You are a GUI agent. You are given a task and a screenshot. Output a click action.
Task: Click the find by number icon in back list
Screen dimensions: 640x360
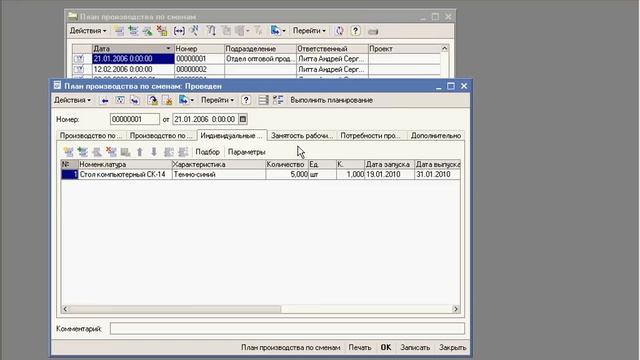194,31
